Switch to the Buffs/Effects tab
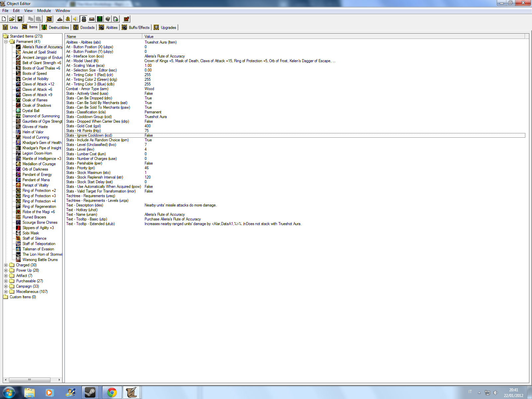The width and height of the screenshot is (532, 399). pyautogui.click(x=136, y=27)
